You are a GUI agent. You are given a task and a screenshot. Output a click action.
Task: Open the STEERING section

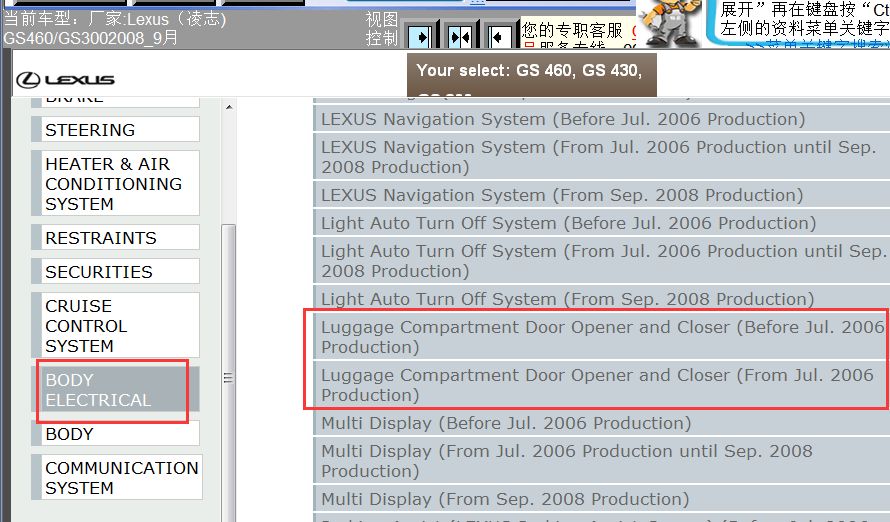point(116,129)
